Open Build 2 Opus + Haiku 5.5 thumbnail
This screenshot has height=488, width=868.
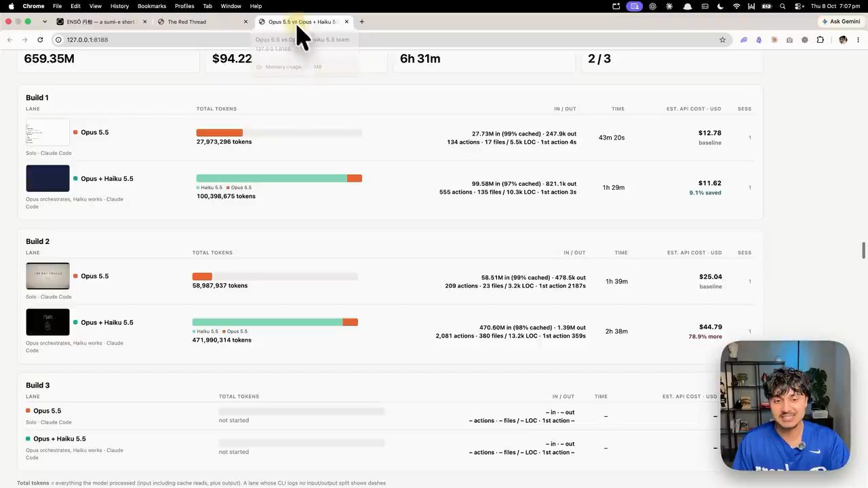pyautogui.click(x=47, y=322)
